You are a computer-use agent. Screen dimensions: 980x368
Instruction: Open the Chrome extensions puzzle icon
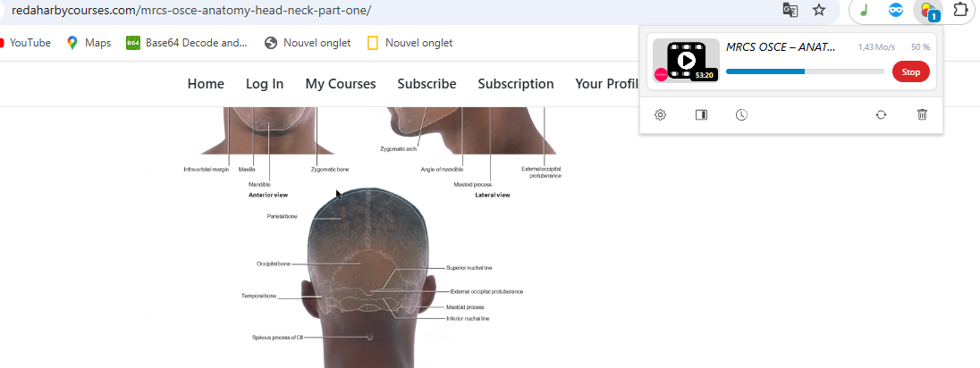[x=959, y=10]
